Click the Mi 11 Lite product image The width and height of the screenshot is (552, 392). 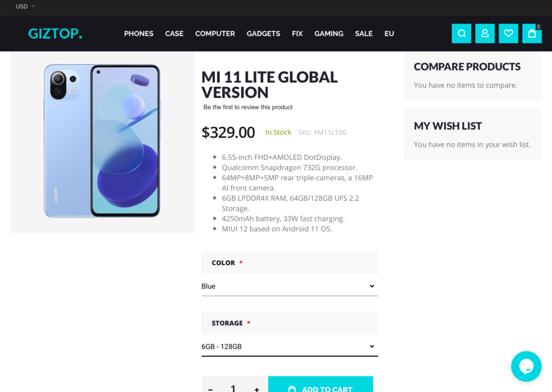tap(102, 141)
